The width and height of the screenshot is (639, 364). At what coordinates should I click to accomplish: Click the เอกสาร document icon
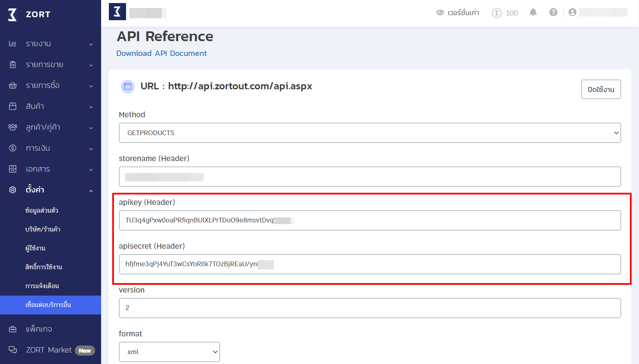coord(12,169)
